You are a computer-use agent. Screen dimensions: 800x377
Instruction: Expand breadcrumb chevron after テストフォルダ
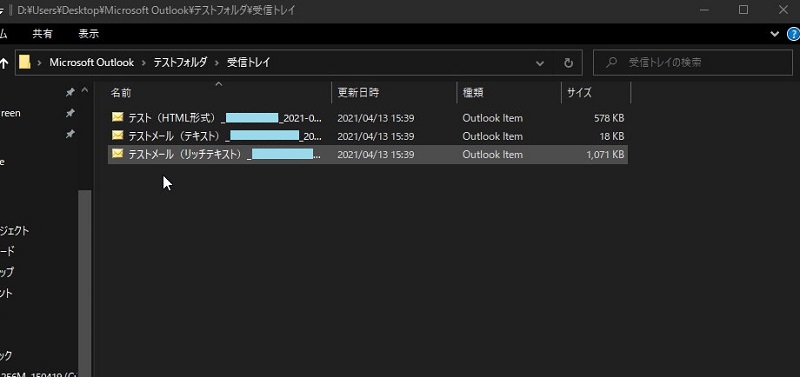point(217,63)
